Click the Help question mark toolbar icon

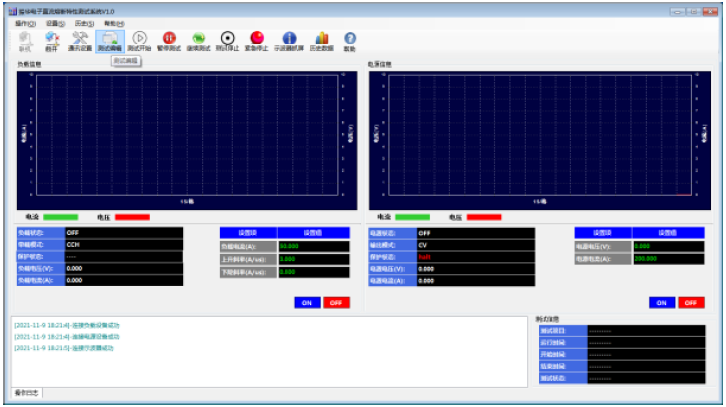point(349,40)
